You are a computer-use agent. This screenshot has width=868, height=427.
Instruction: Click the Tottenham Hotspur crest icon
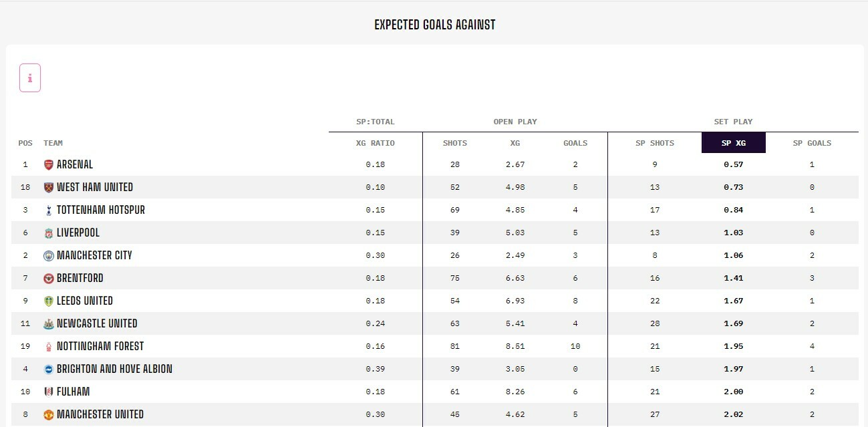[48, 210]
